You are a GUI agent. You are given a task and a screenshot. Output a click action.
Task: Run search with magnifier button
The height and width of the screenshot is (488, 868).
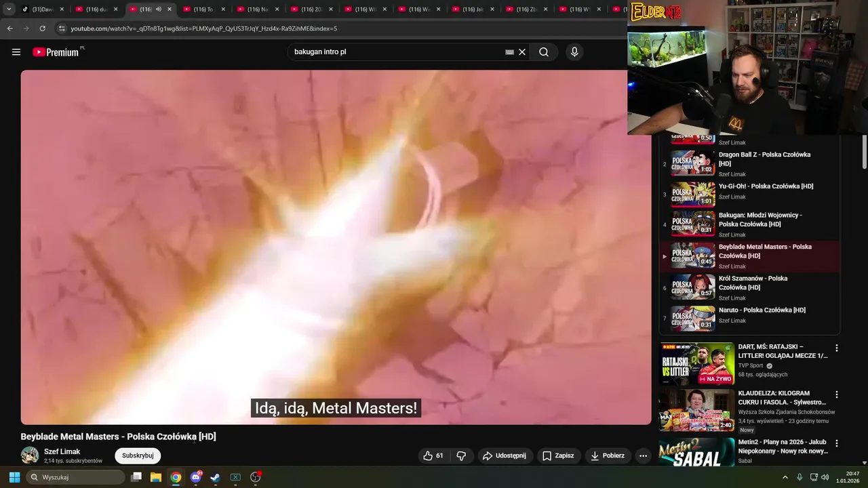point(544,52)
